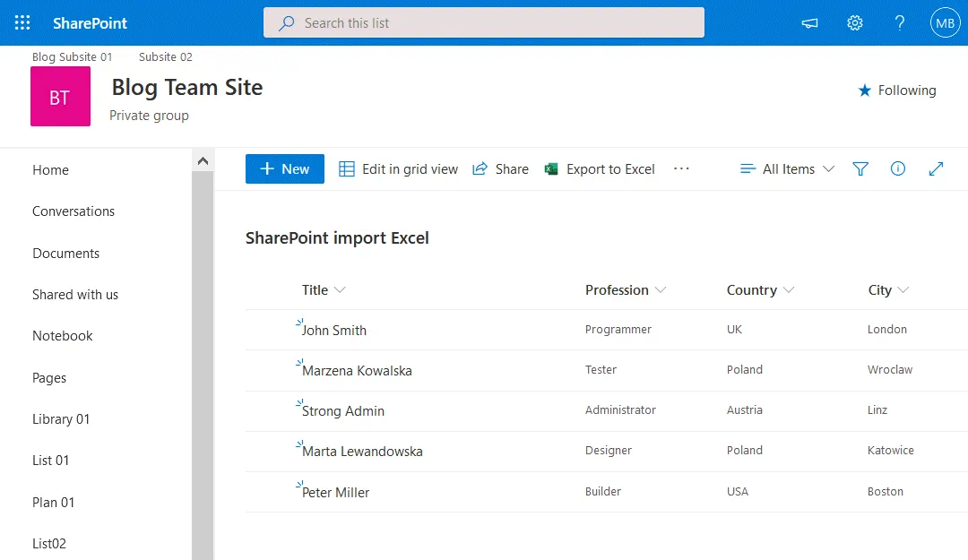This screenshot has width=968, height=560.
Task: Click the New item button
Action: (284, 169)
